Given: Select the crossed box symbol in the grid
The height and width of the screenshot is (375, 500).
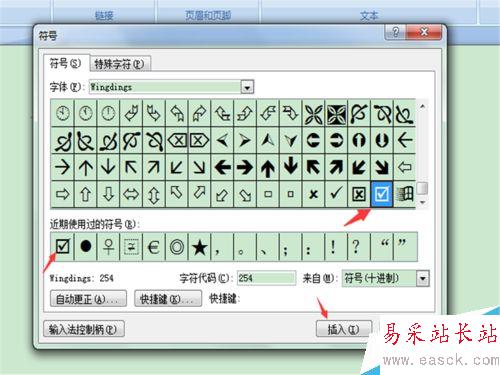Looking at the screenshot, I should point(359,194).
